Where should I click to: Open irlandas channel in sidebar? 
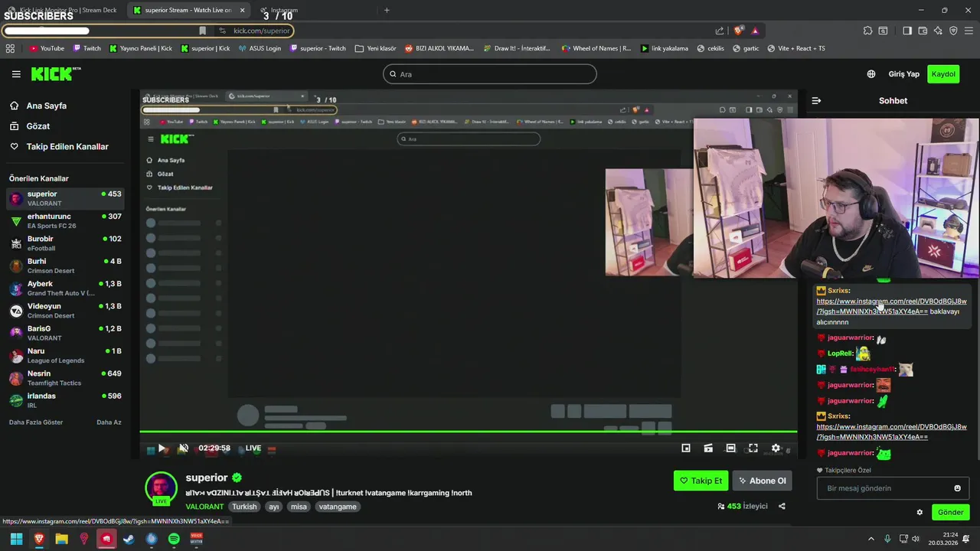tap(65, 400)
